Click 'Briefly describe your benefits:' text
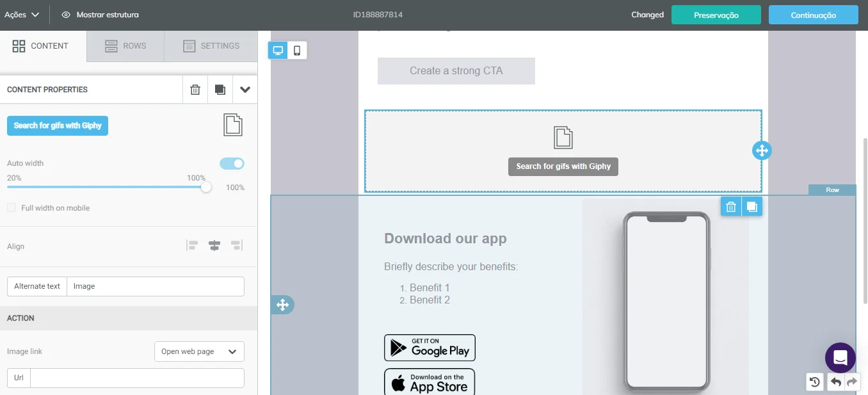 point(451,267)
